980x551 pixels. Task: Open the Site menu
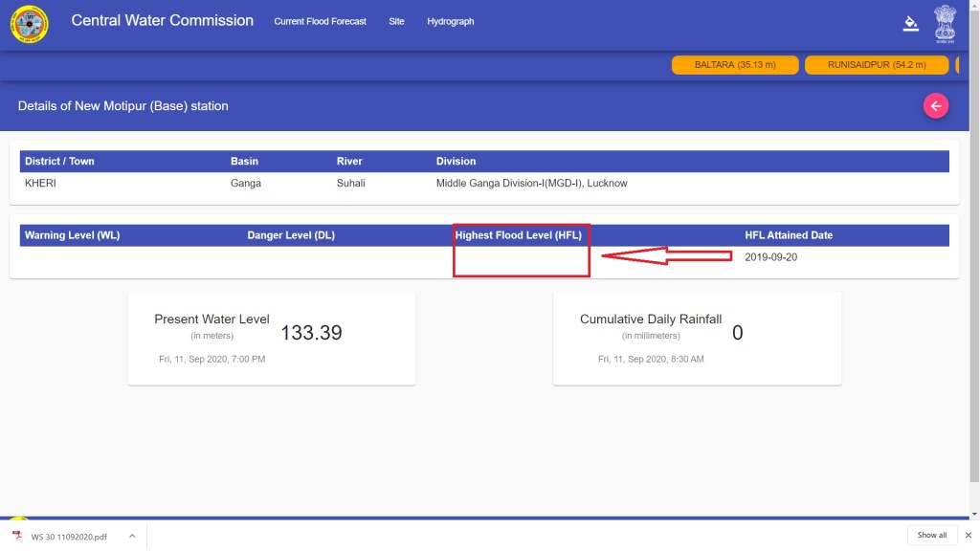pyautogui.click(x=396, y=21)
